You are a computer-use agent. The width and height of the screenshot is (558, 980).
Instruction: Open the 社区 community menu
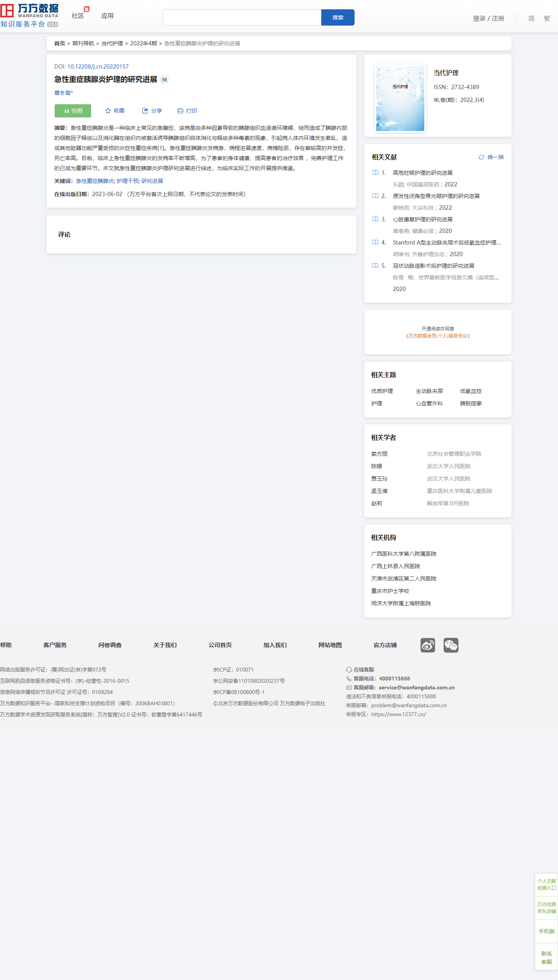click(x=78, y=16)
